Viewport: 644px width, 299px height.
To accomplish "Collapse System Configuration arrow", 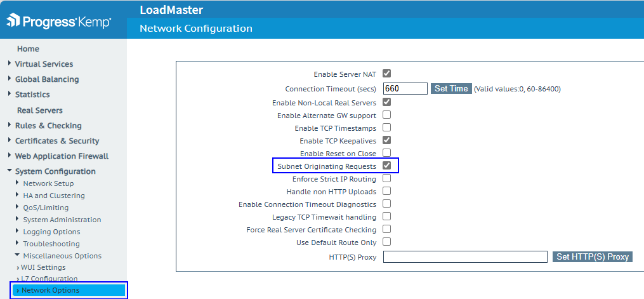I will coord(10,170).
